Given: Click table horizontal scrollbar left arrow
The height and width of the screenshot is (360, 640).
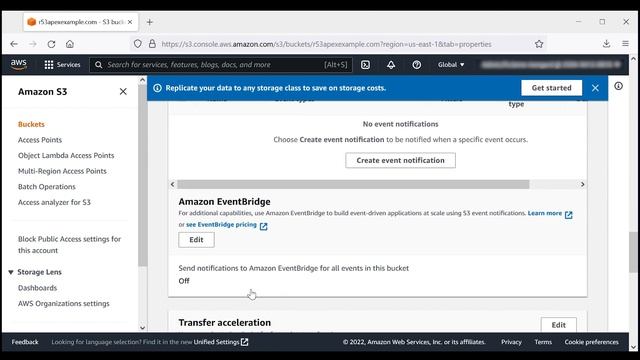Looking at the screenshot, I should (172, 184).
